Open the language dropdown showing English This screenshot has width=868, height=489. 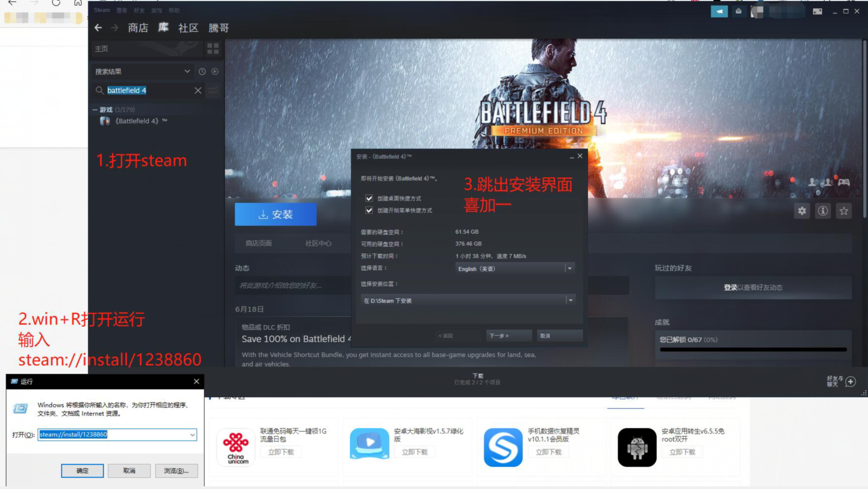point(515,269)
